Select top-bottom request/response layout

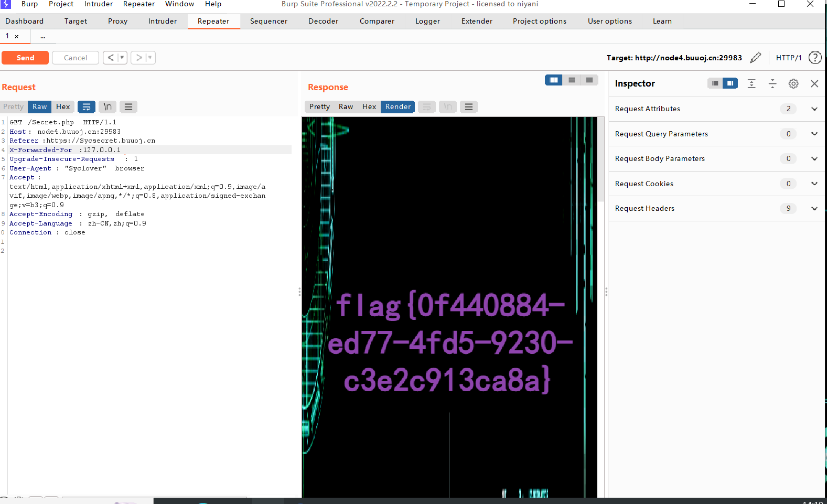(572, 80)
